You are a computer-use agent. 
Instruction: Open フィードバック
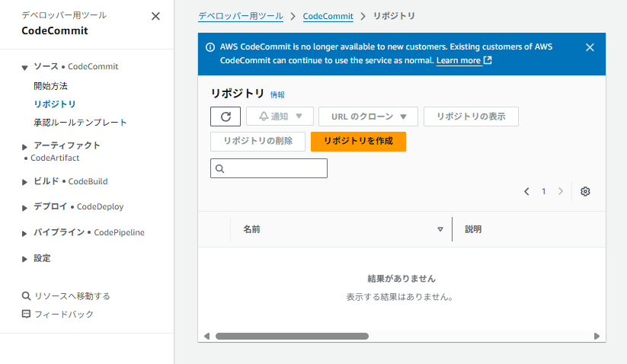64,315
